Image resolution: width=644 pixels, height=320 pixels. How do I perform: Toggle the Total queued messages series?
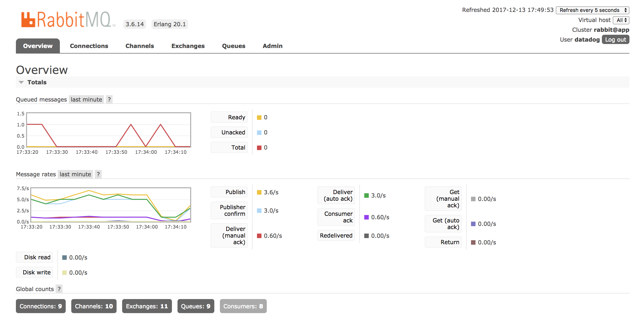229,147
